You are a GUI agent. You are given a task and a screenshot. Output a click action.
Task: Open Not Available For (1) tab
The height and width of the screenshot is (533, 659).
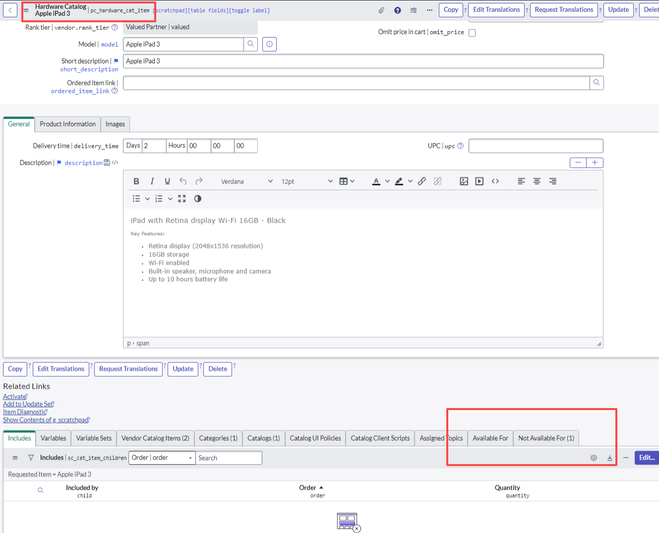point(546,438)
